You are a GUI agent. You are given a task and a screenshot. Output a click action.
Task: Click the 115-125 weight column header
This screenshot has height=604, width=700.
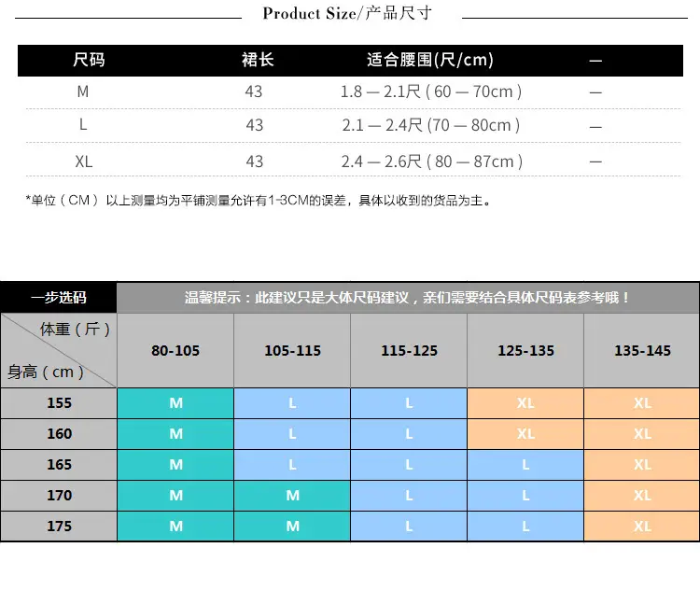point(409,350)
